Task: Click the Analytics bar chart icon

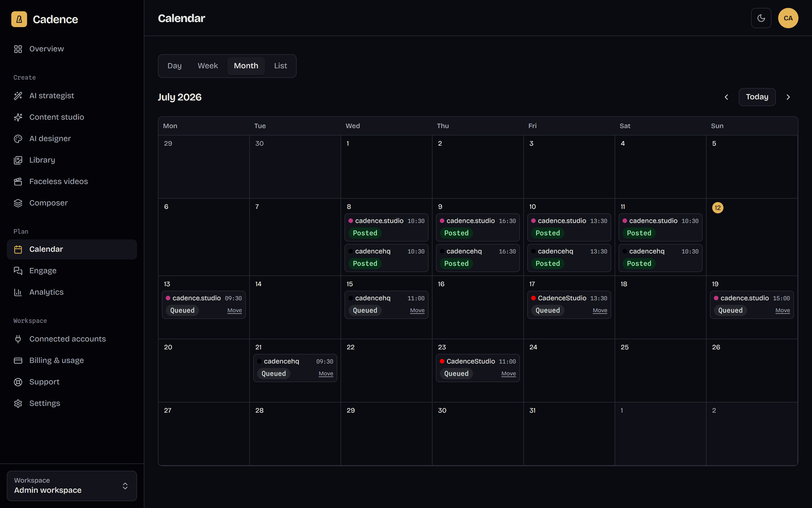Action: tap(18, 292)
